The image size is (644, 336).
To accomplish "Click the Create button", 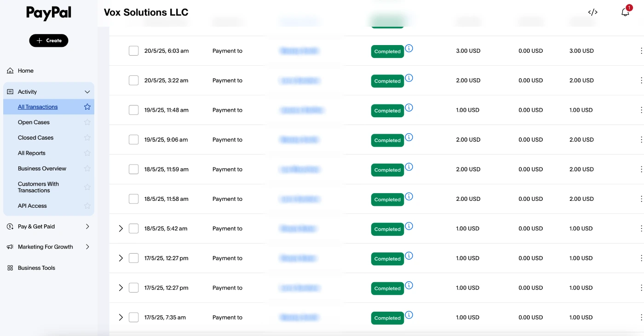I will (49, 40).
